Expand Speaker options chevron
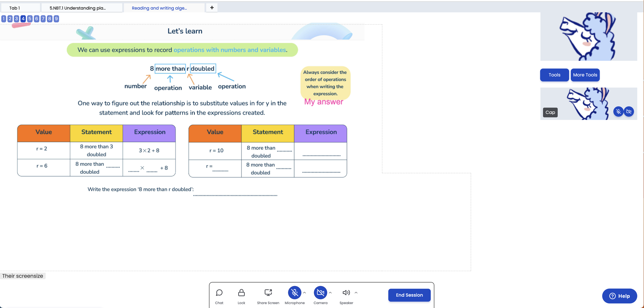This screenshot has width=644, height=308. pyautogui.click(x=356, y=293)
